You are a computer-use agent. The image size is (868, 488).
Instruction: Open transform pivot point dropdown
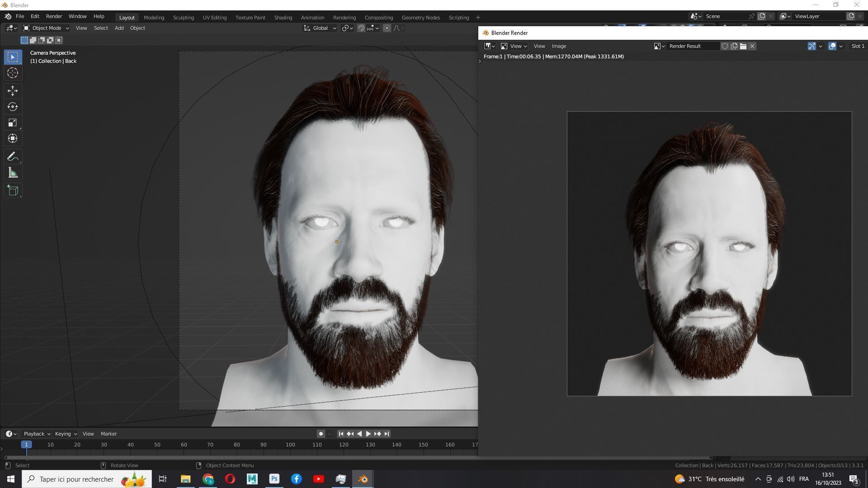point(347,28)
